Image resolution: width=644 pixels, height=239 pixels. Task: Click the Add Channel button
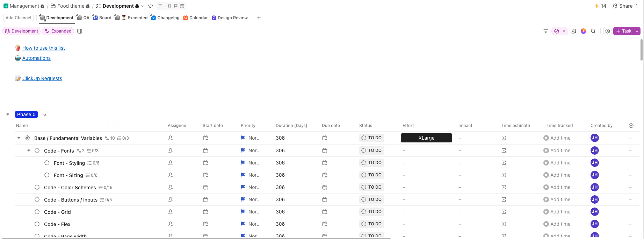19,18
